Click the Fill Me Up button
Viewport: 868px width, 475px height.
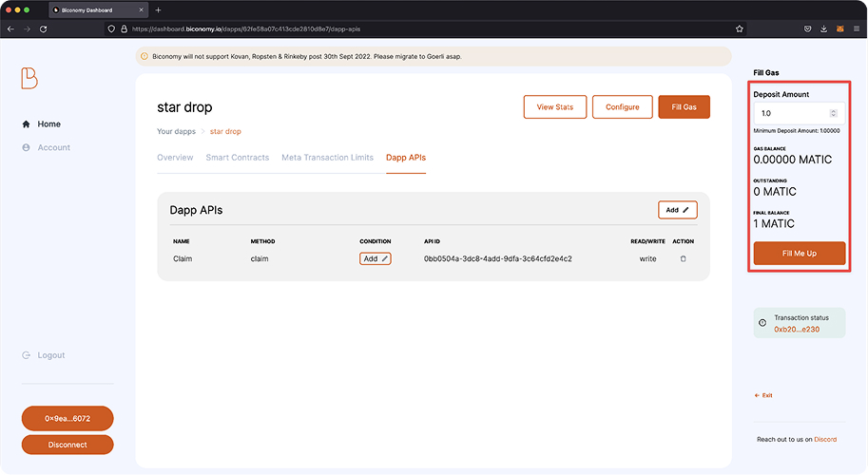pyautogui.click(x=800, y=254)
